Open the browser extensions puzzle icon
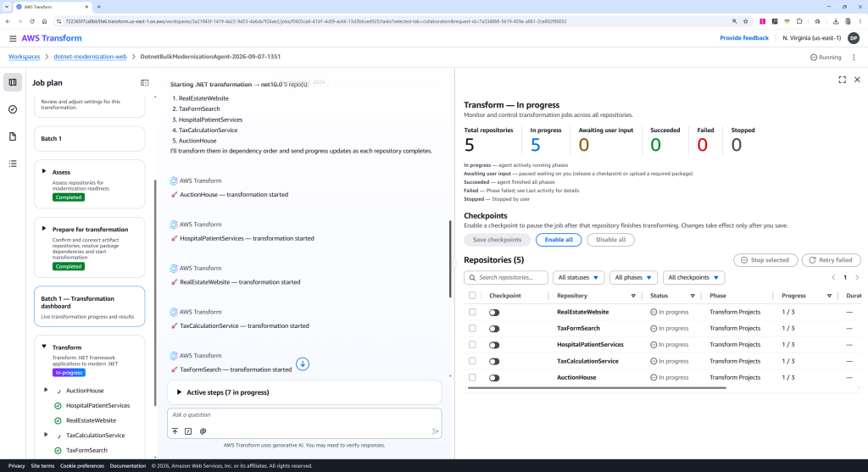Viewport: 868px width, 472px height. tap(799, 21)
